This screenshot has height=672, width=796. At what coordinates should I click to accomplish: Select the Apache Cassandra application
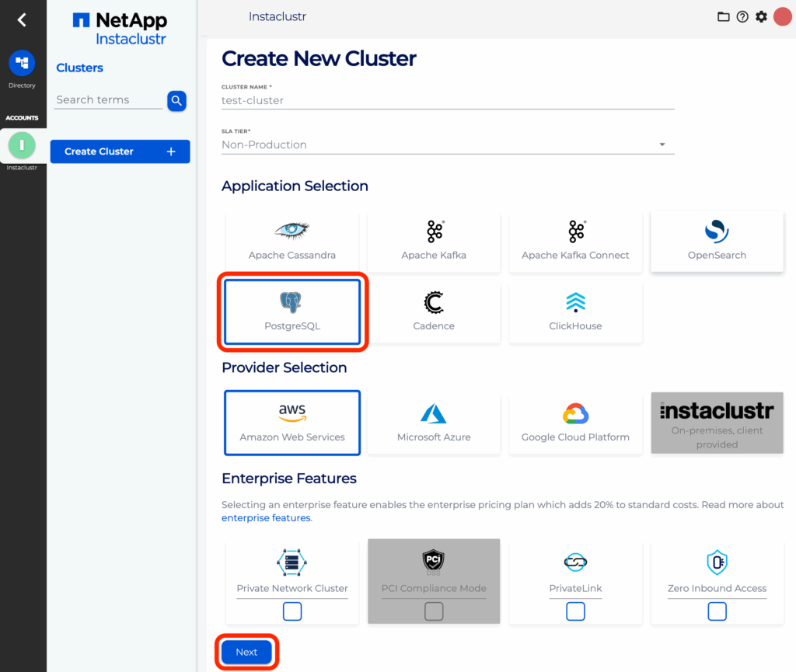click(292, 241)
